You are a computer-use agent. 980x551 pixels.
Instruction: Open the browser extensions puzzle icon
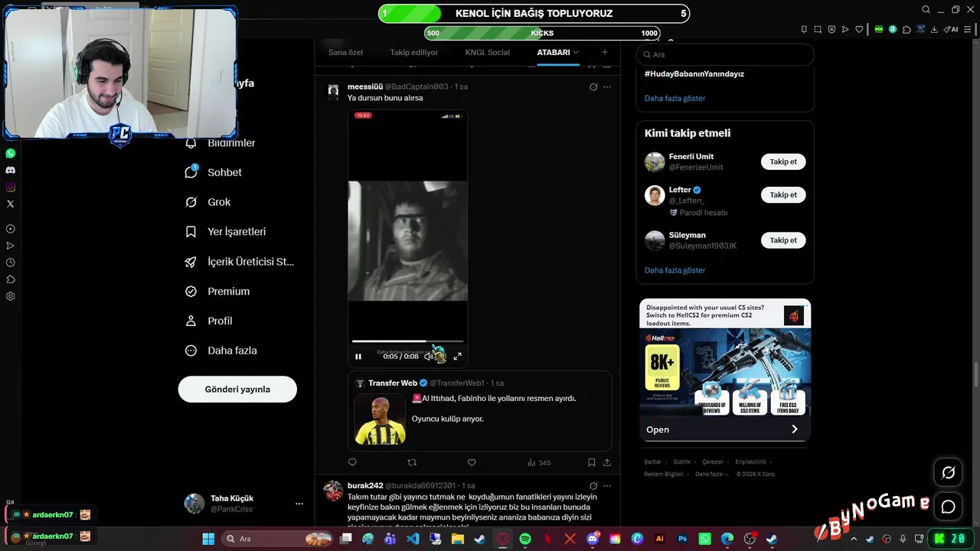tap(906, 29)
